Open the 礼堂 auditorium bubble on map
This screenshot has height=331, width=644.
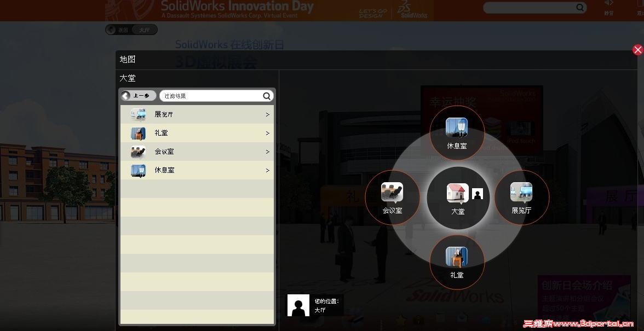457,262
